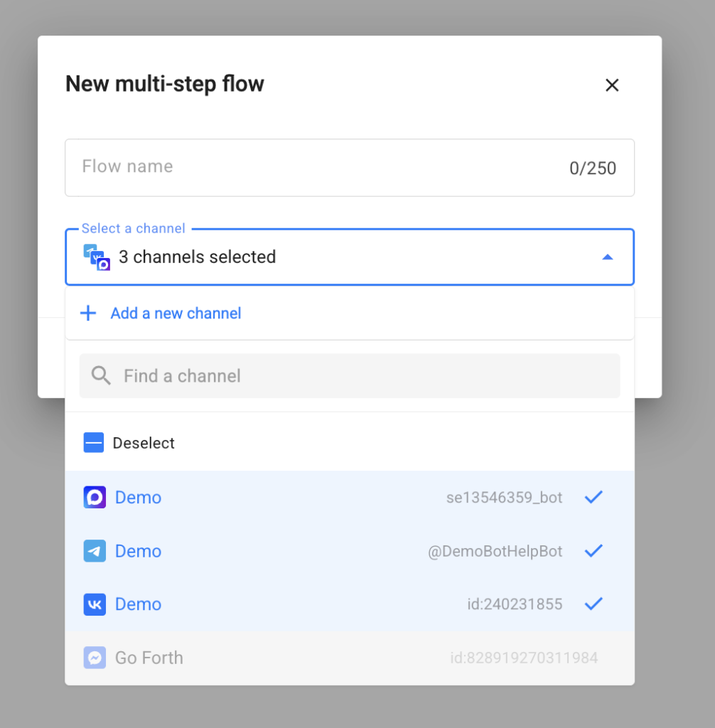Select the Go Forth channel option
Image resolution: width=715 pixels, height=728 pixels.
coord(350,658)
